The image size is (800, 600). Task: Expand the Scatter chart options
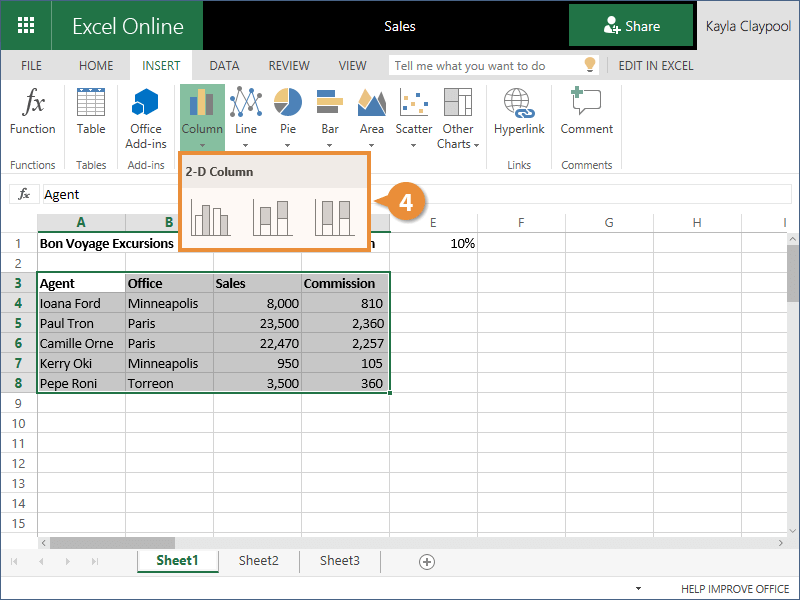(x=414, y=118)
